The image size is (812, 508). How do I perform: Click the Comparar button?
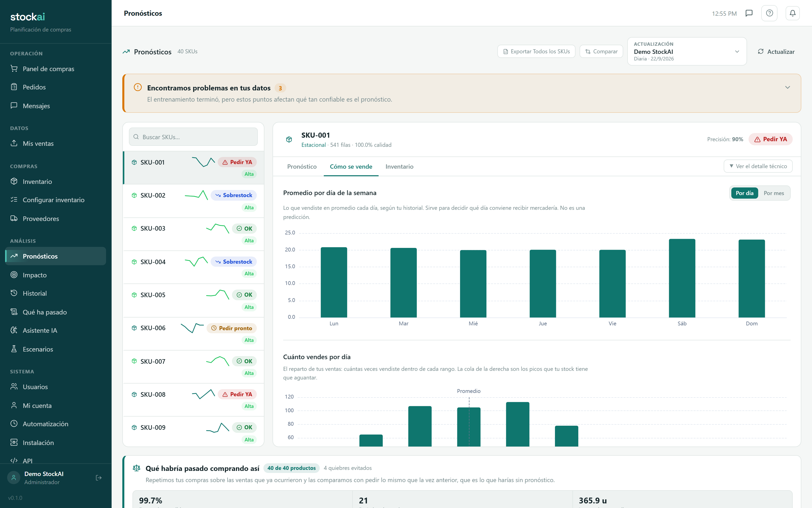pos(601,51)
